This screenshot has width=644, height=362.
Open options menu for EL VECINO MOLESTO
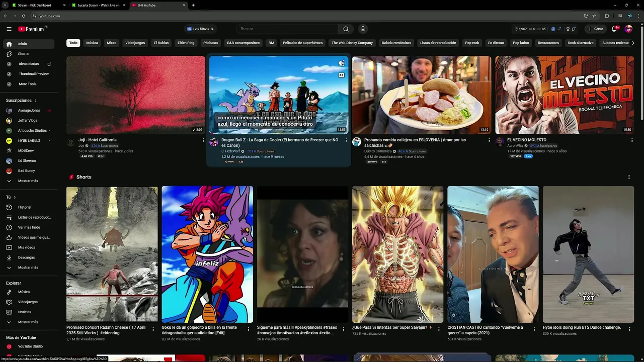[x=632, y=140]
